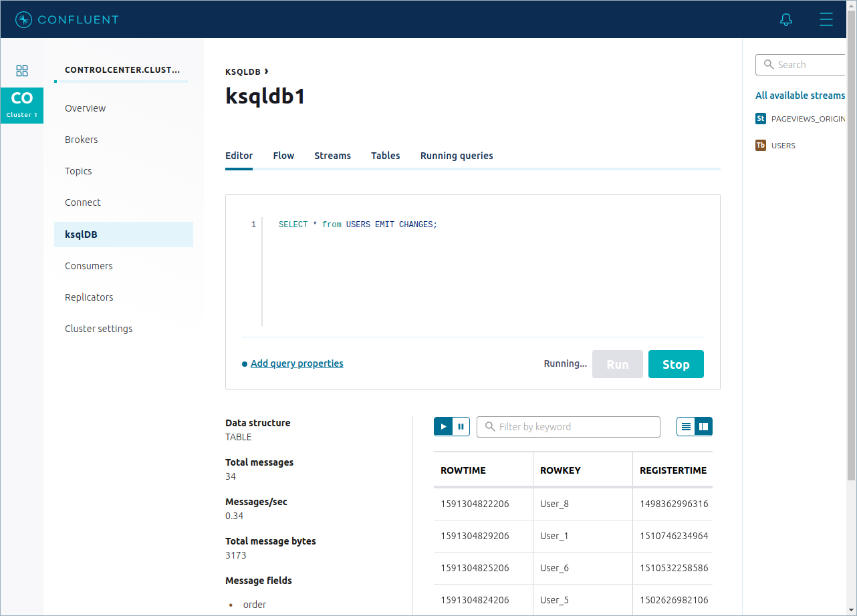This screenshot has height=616, width=857.
Task: Switch to the Running queries tab
Action: (x=457, y=156)
